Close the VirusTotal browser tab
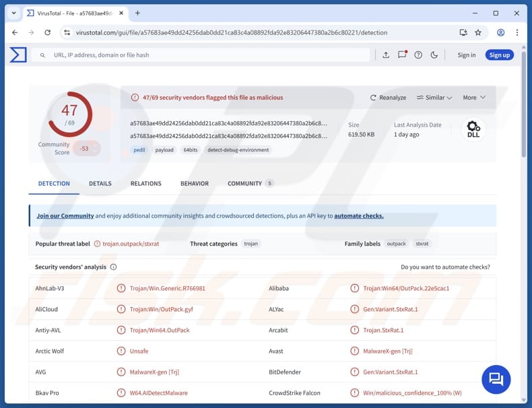This screenshot has width=532, height=408. [121, 13]
